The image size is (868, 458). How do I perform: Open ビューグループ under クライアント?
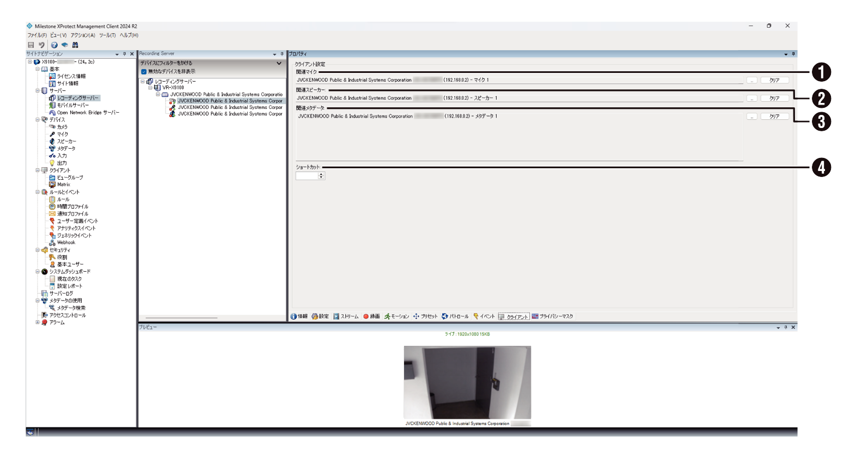click(70, 178)
